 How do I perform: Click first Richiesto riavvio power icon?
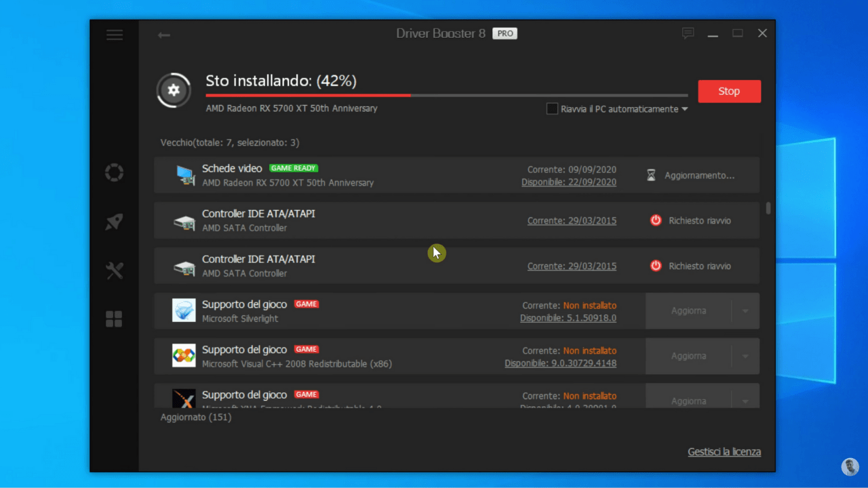tap(656, 220)
